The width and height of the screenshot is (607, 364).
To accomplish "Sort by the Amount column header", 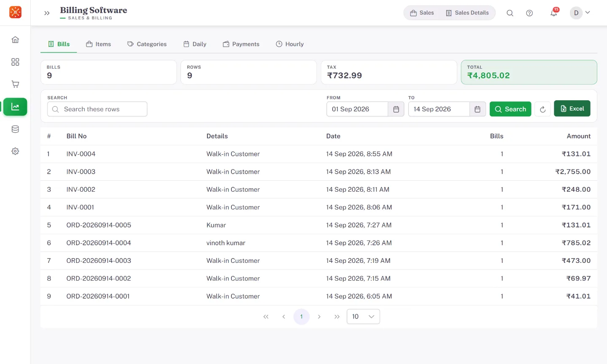I will point(579,136).
